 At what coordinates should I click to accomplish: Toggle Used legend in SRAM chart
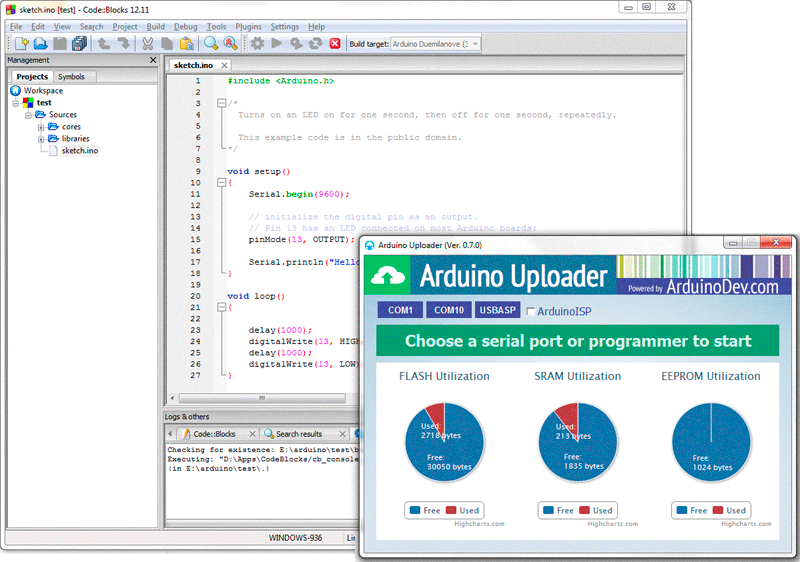point(596,510)
